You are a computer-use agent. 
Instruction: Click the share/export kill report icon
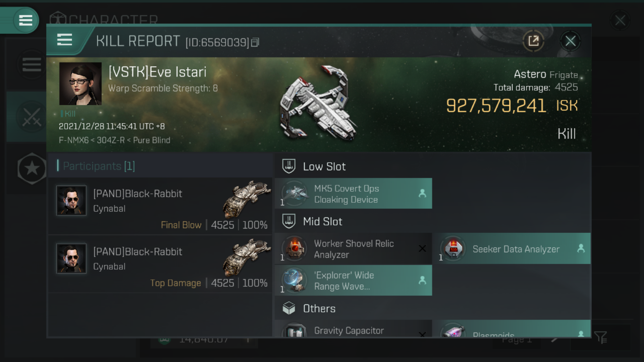click(x=533, y=41)
